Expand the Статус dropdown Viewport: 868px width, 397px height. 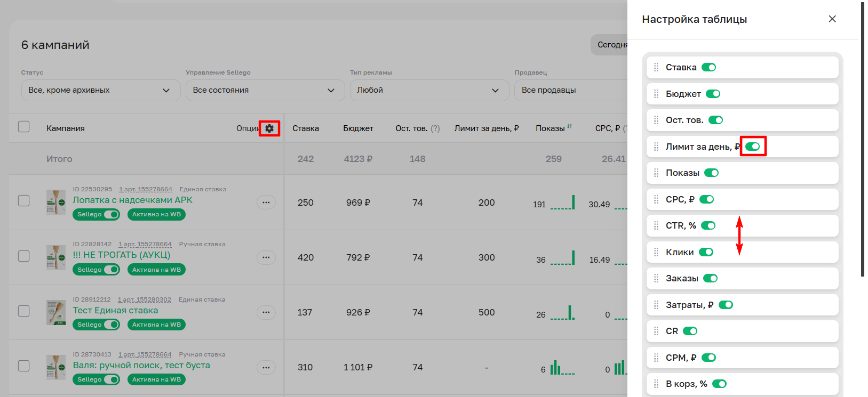pos(100,91)
